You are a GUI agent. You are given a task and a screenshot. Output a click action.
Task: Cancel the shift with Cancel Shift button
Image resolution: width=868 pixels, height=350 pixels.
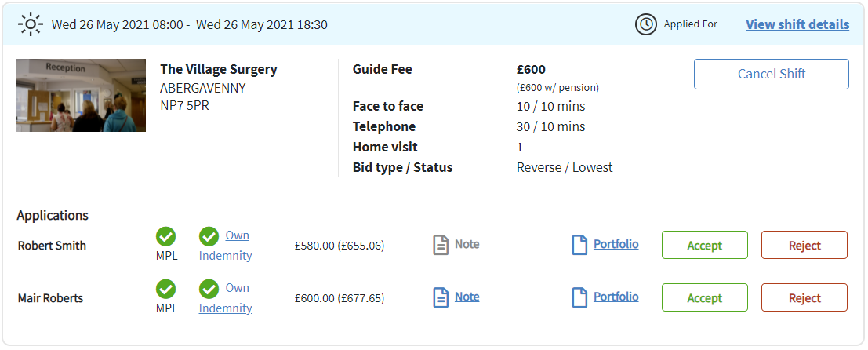tap(771, 75)
